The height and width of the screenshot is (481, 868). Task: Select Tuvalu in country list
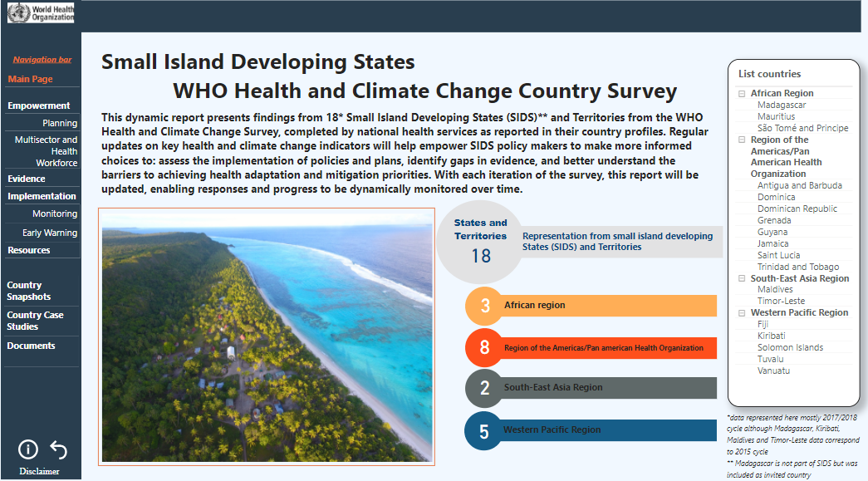tap(771, 359)
